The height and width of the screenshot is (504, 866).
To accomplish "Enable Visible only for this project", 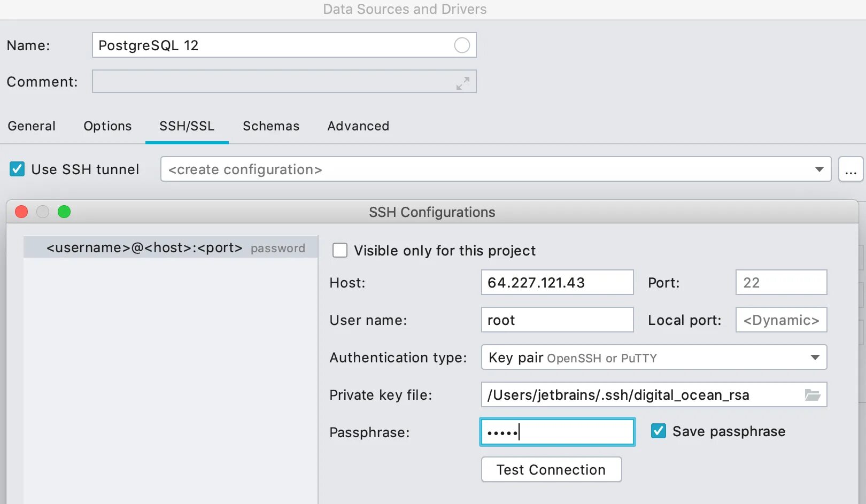I will coord(340,250).
